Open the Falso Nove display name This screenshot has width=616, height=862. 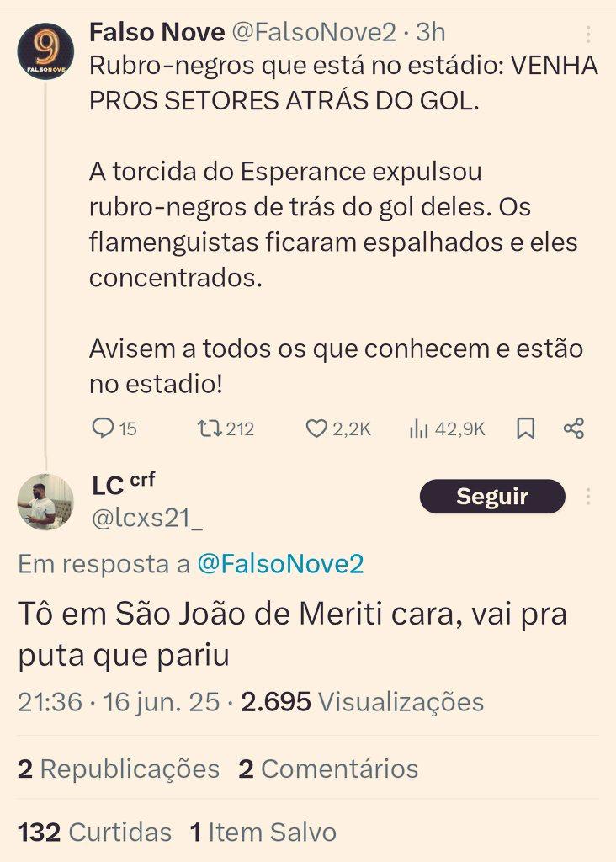point(157,33)
